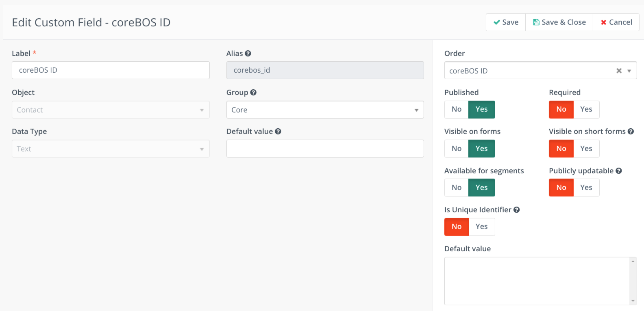Set Available for segments to Yes
Image resolution: width=644 pixels, height=311 pixels.
pos(482,188)
